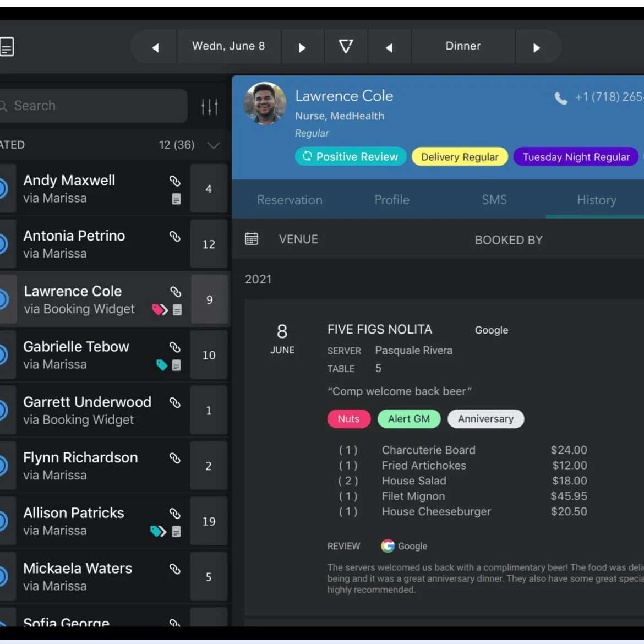Screen dimensions: 644x644
Task: Toggle the Alert GM tag
Action: 409,419
